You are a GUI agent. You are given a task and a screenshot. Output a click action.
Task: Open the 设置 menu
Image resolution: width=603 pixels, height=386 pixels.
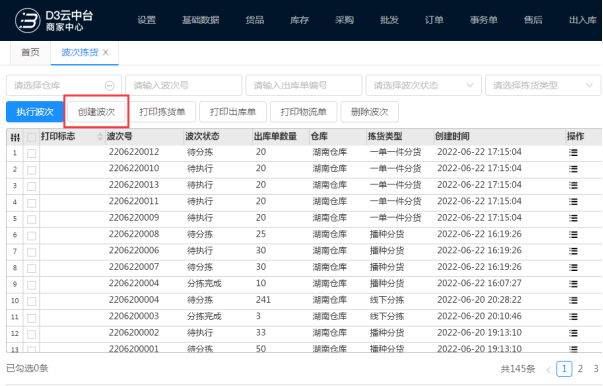pyautogui.click(x=147, y=20)
